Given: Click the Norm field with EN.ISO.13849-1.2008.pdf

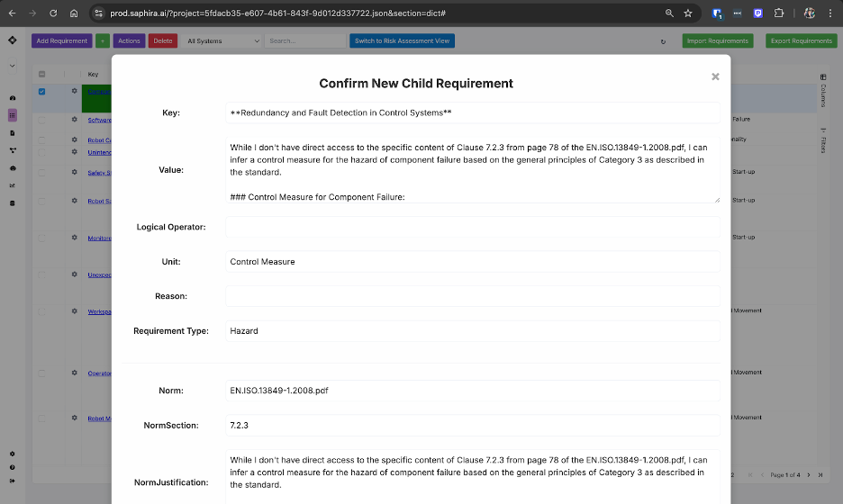Looking at the screenshot, I should tap(473, 391).
